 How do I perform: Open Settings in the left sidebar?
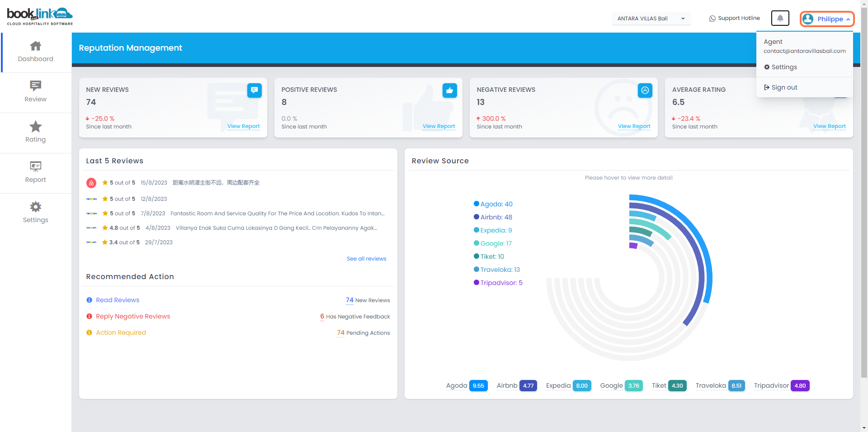(36, 213)
